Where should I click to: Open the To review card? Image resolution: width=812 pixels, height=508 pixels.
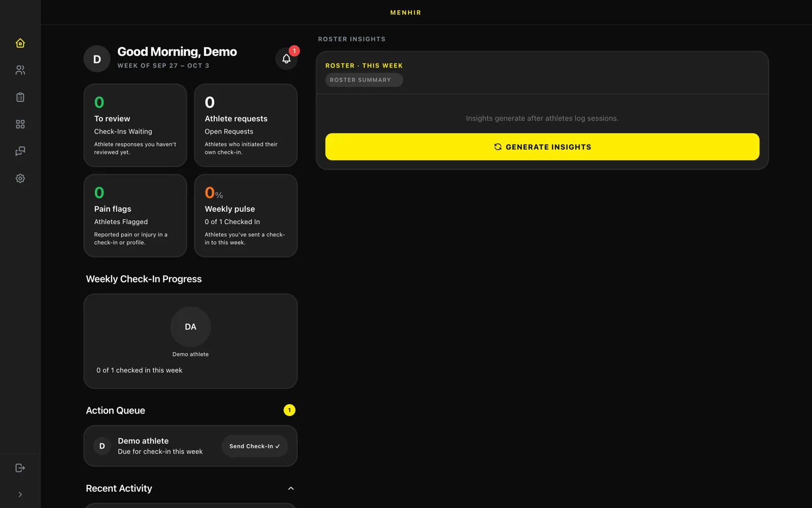(x=136, y=125)
